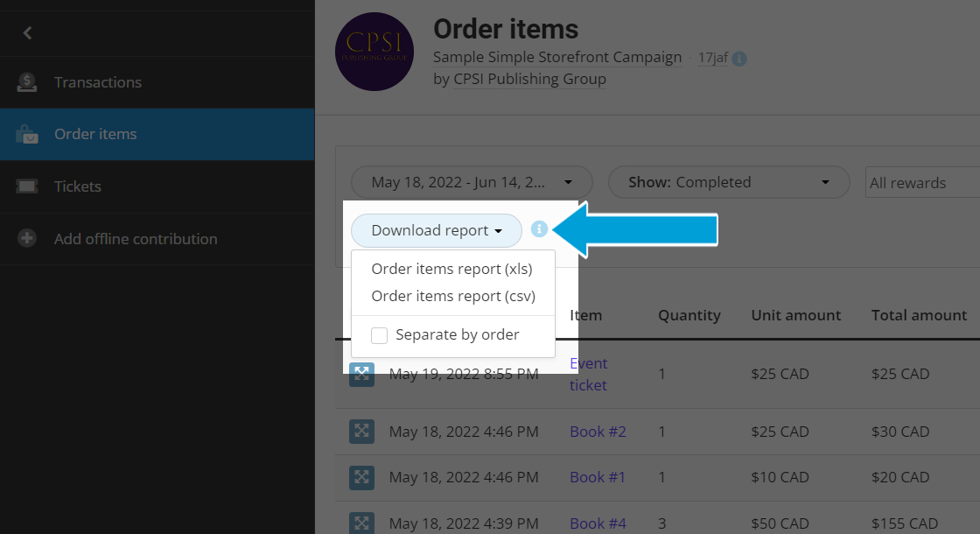Expand the Show: Completed dropdown
Viewport: 980px width, 534px height.
tap(729, 183)
